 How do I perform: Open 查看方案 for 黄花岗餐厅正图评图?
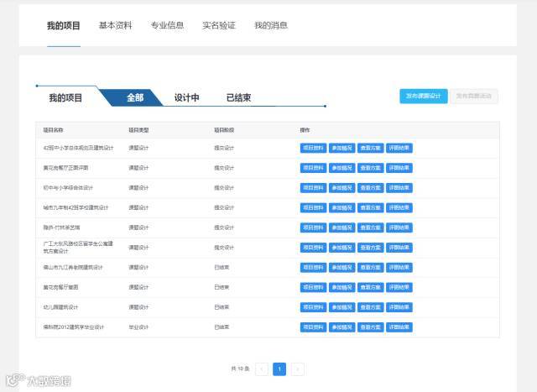371,168
